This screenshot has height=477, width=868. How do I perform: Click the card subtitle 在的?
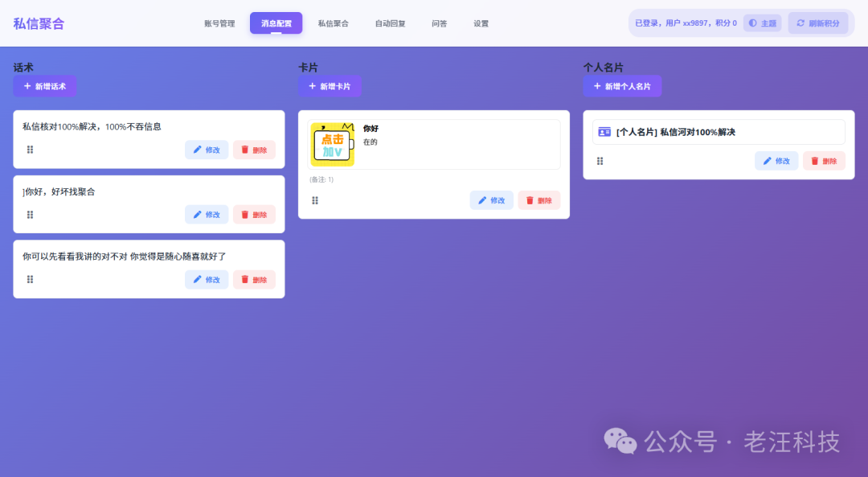pos(371,142)
